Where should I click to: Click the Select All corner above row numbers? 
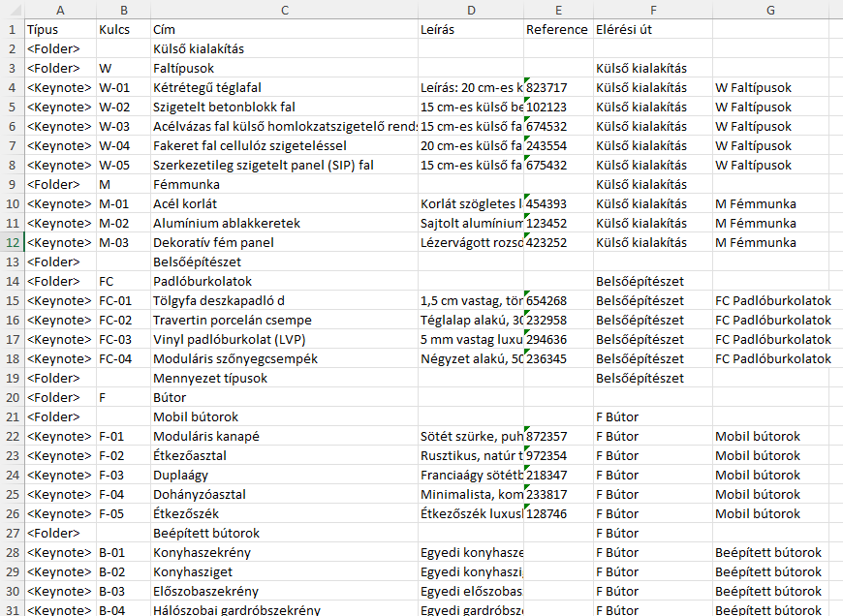[x=12, y=11]
